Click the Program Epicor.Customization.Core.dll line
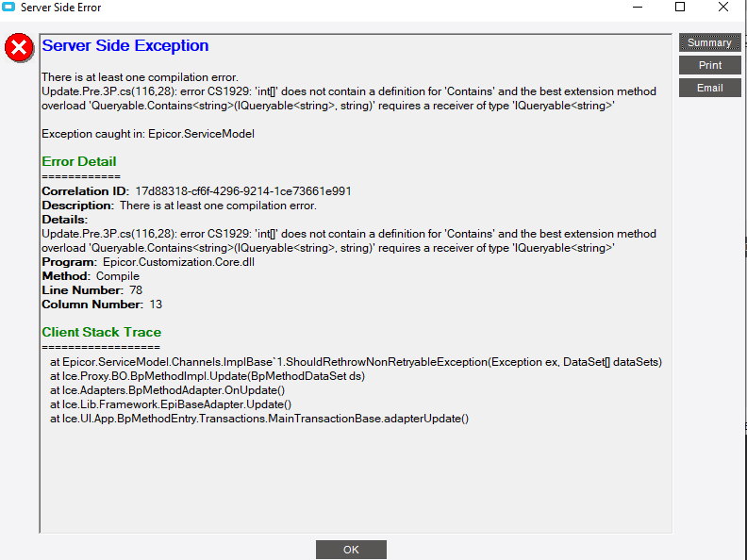 148,262
